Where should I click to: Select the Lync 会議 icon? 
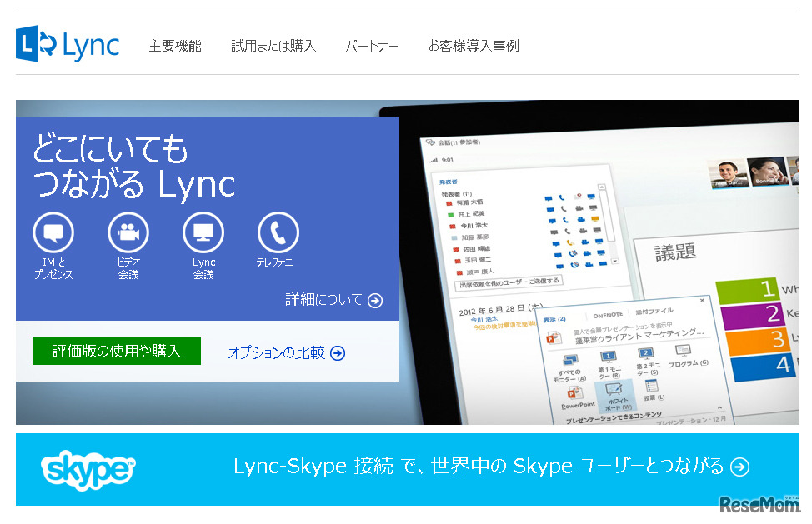[203, 233]
